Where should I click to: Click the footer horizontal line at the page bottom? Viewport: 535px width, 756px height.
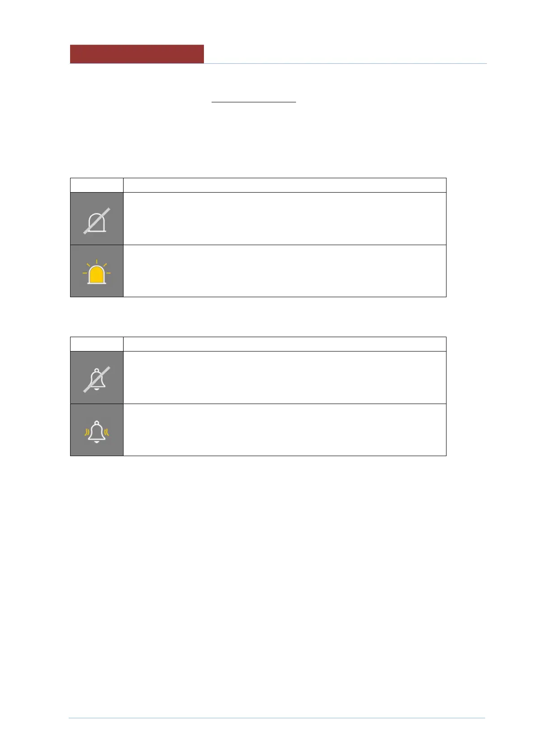(x=277, y=718)
